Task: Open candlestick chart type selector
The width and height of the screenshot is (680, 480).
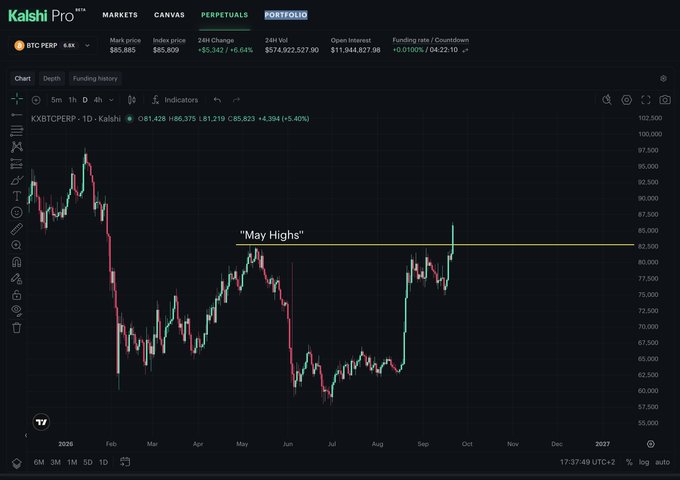Action: [132, 100]
